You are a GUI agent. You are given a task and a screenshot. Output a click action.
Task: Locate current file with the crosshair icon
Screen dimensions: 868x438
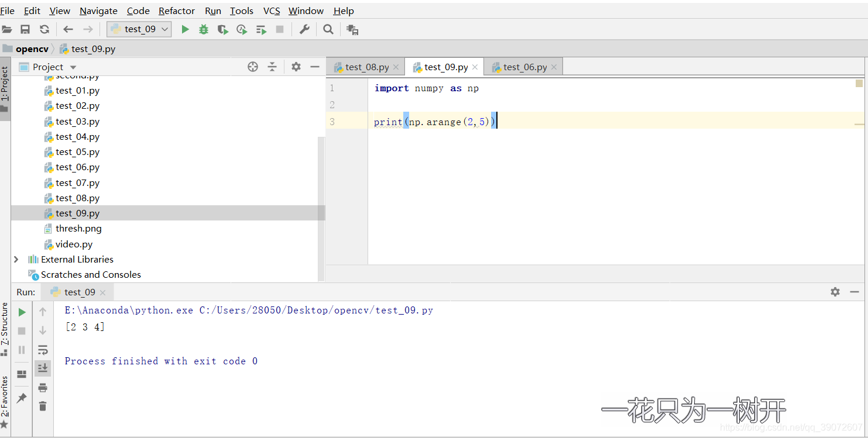coord(253,67)
